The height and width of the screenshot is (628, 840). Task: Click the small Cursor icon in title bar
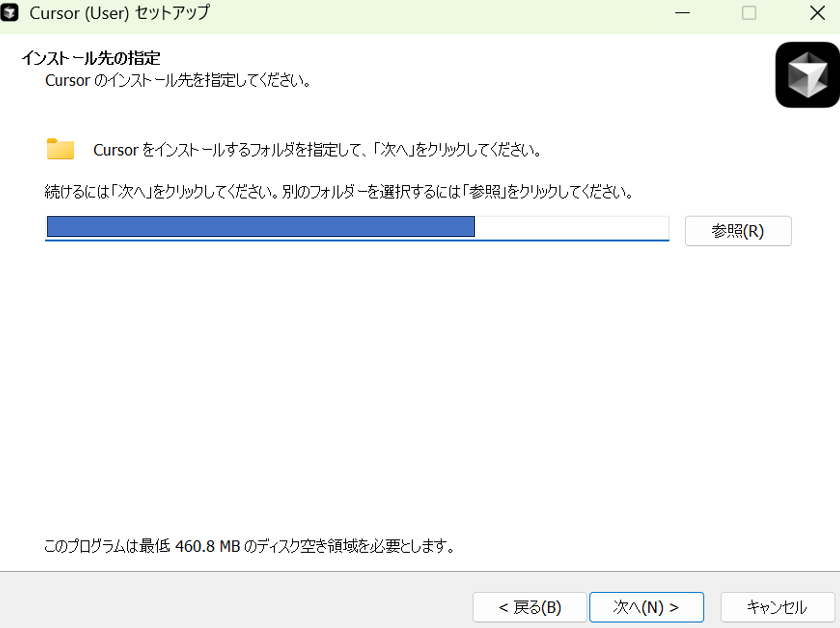click(10, 13)
